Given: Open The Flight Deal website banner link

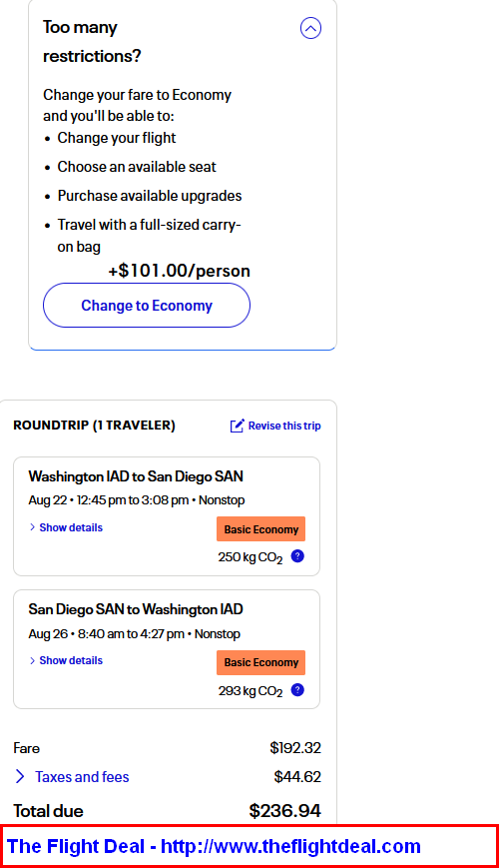Looking at the screenshot, I should (214, 846).
